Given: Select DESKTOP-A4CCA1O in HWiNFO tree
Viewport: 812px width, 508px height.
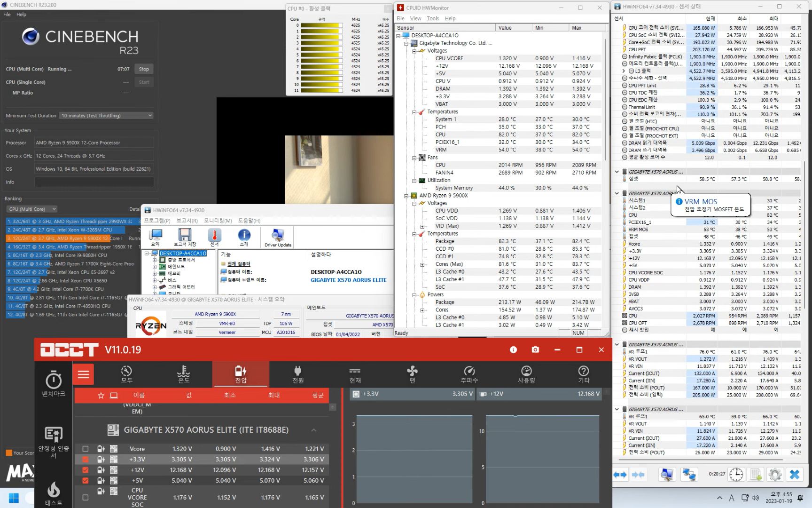Looking at the screenshot, I should (x=183, y=253).
